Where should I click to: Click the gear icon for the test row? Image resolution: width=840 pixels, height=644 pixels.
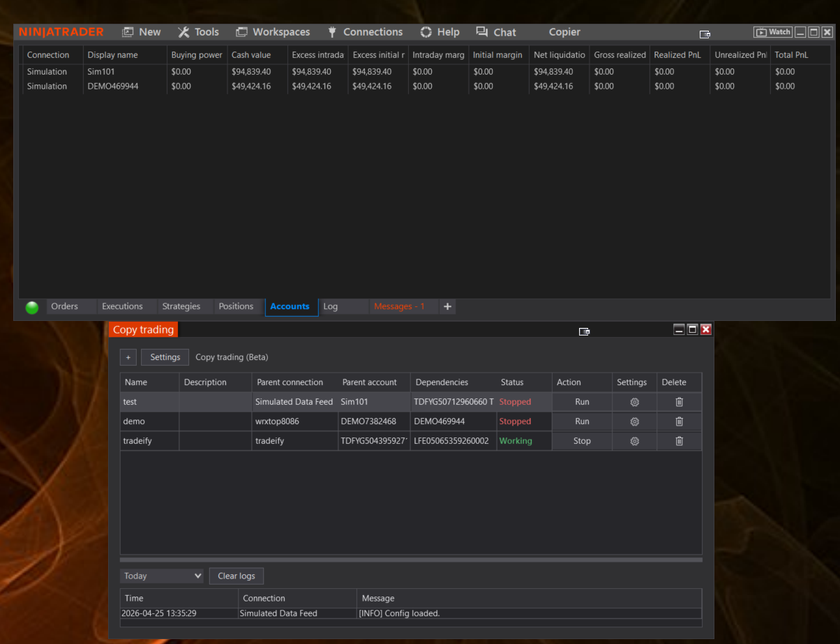(x=634, y=402)
